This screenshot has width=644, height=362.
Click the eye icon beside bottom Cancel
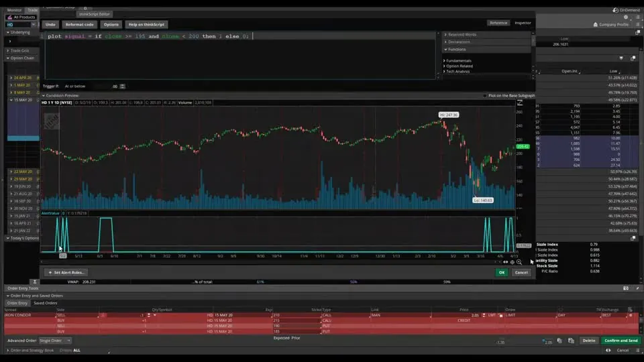point(608,351)
